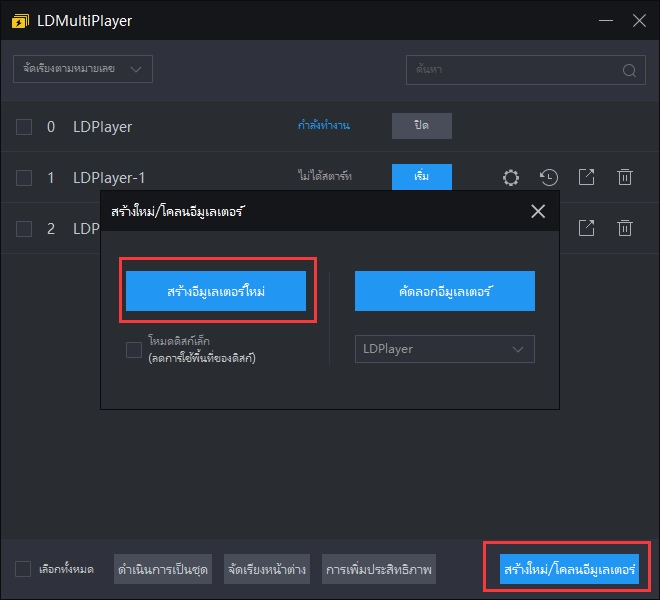This screenshot has width=660, height=600.
Task: Click the create new emulator button
Action: pos(216,290)
